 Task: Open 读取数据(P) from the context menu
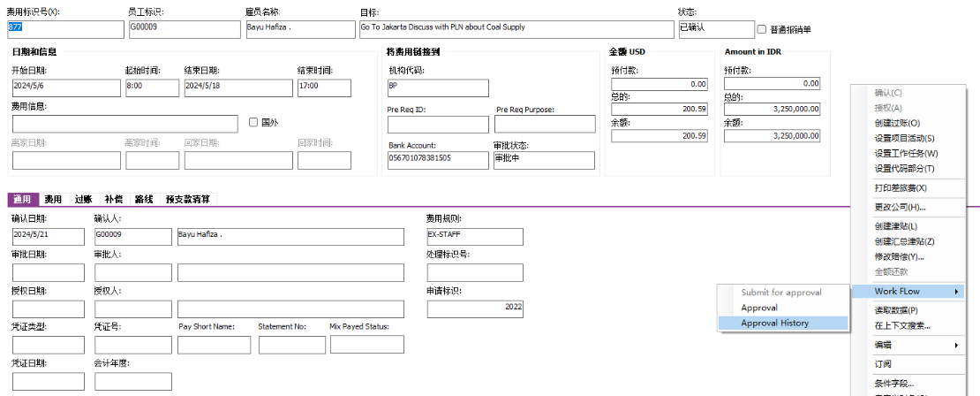tap(896, 310)
